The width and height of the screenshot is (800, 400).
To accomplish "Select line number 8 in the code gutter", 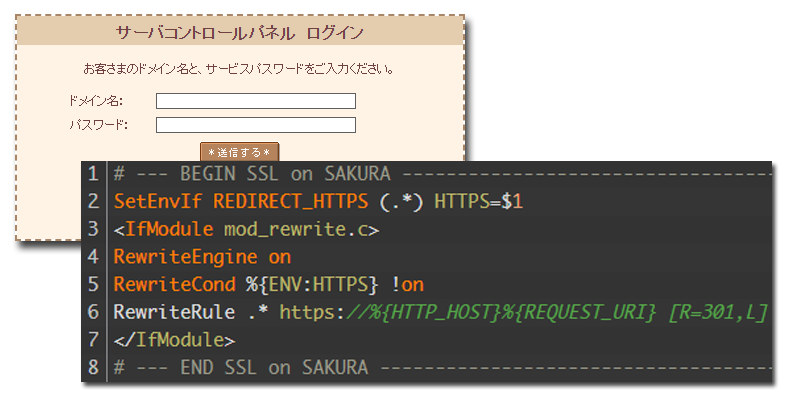I will (x=93, y=367).
